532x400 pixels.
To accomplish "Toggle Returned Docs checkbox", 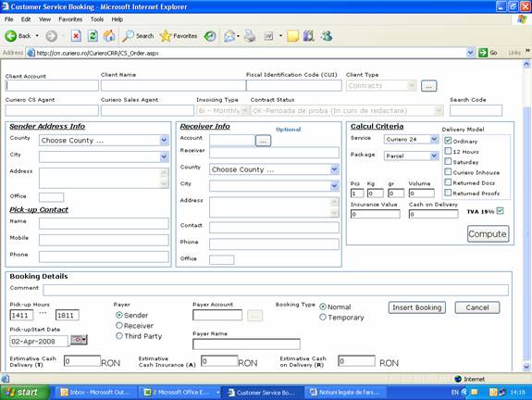I will pos(448,182).
